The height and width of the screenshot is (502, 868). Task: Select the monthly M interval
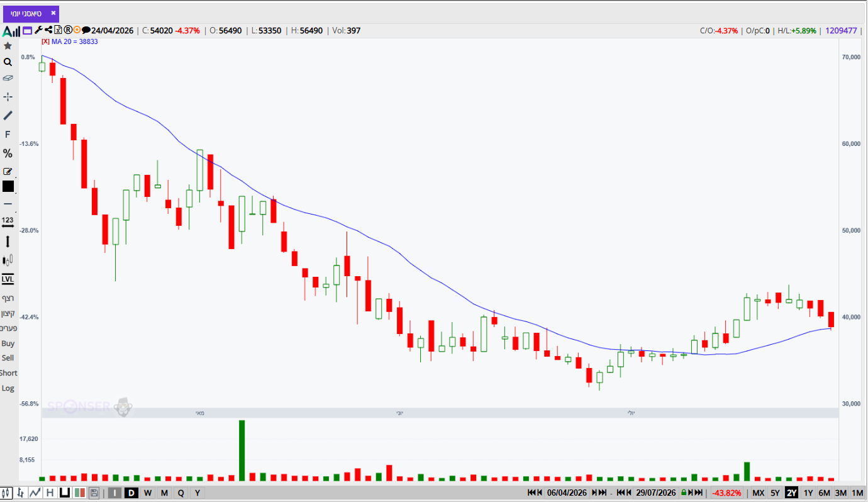(x=164, y=493)
